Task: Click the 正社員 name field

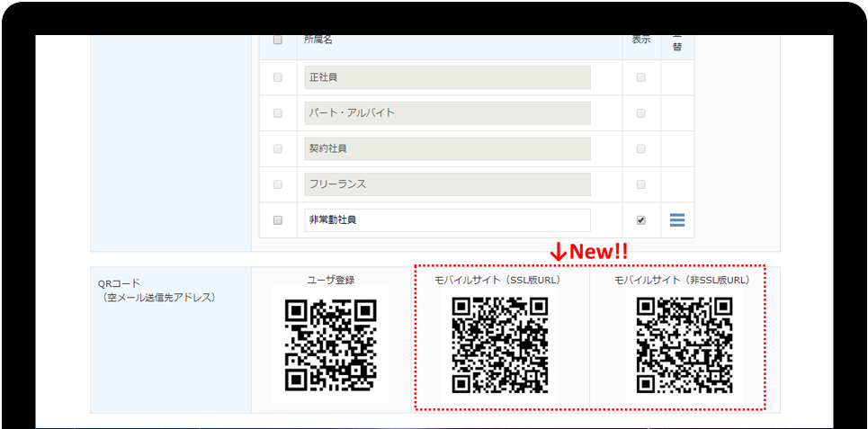Action: tap(447, 77)
